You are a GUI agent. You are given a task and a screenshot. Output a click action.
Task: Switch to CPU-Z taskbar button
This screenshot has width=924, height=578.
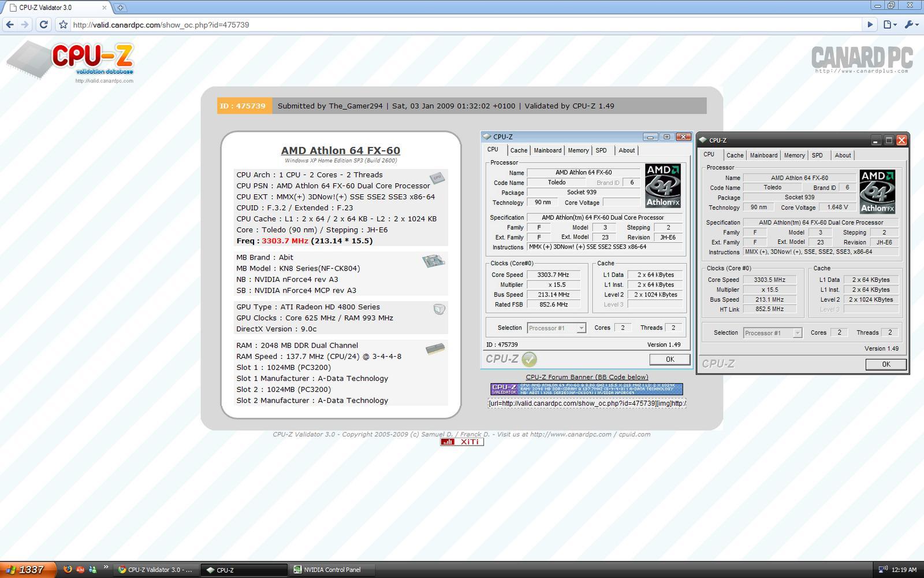pos(244,570)
